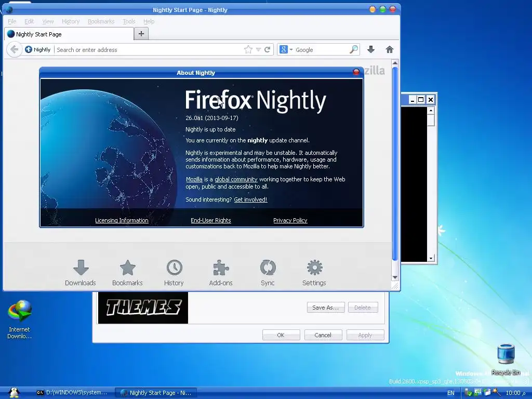532x399 pixels.
Task: Click the penguin Start button
Action: point(14,393)
